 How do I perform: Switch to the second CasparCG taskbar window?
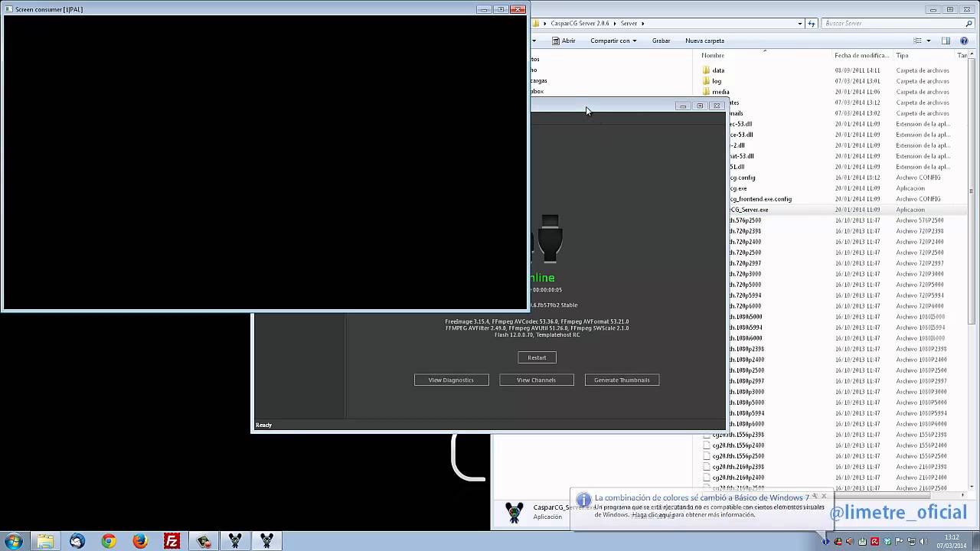(266, 541)
